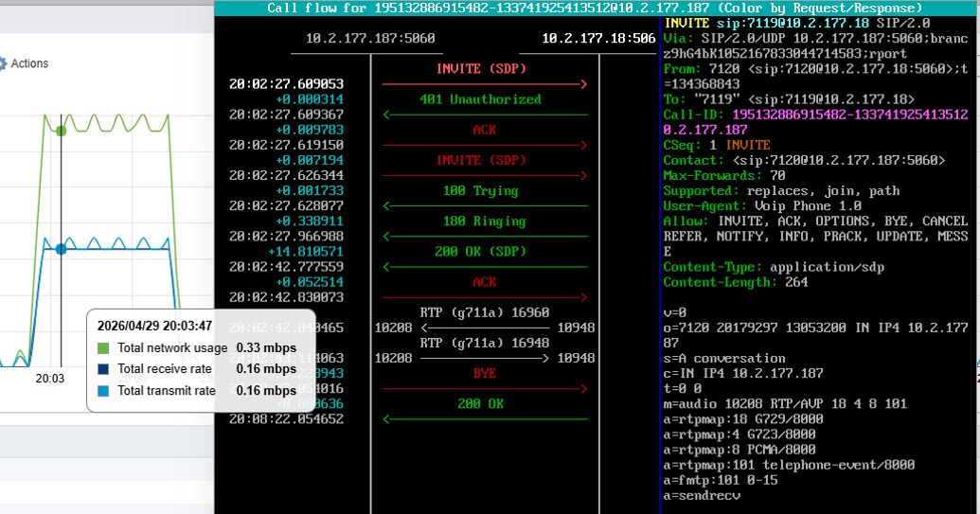
Task: Click the INVITE sip:7119 request line
Action: (797, 23)
